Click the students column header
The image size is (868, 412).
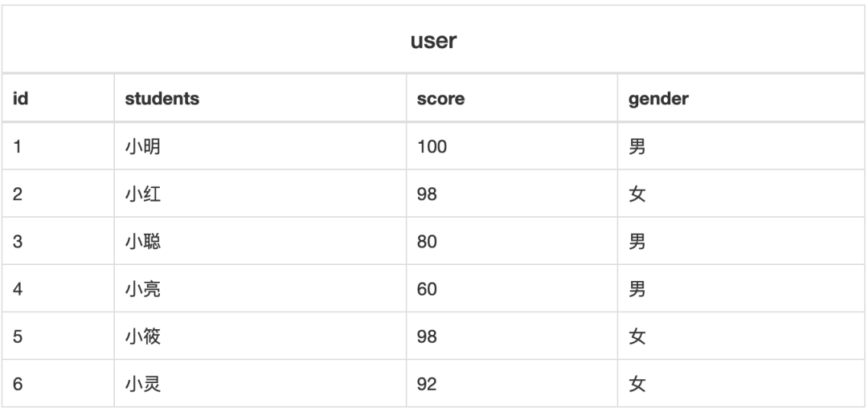point(162,99)
